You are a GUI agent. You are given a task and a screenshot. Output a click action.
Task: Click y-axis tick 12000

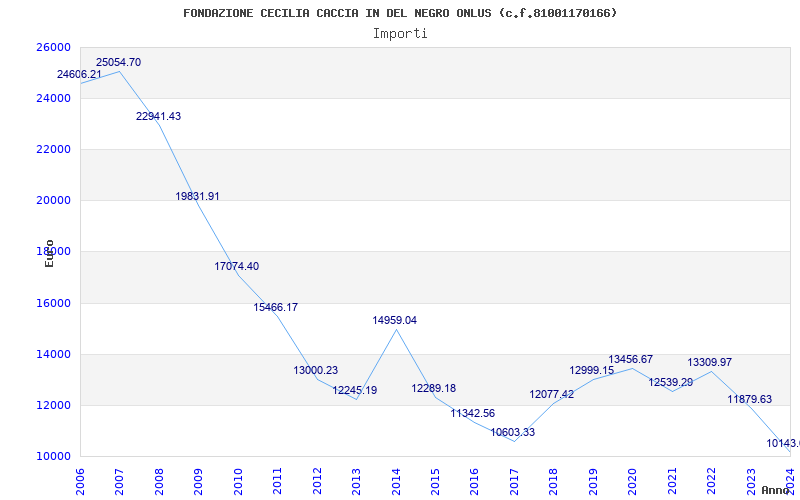click(x=53, y=406)
